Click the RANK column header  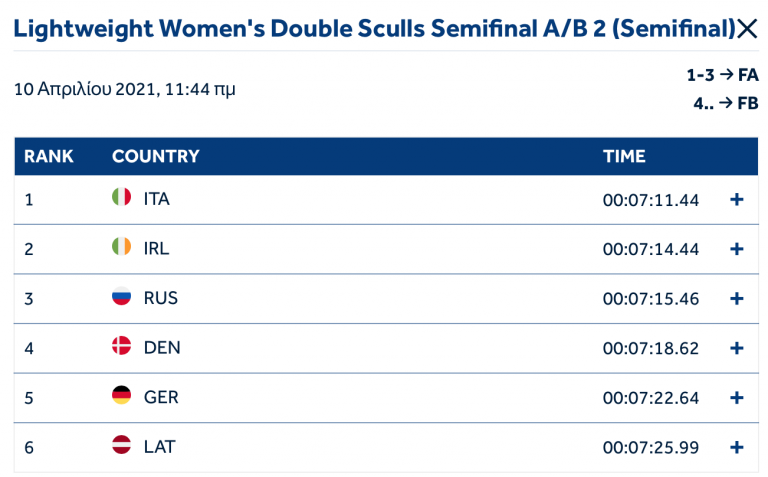(49, 156)
